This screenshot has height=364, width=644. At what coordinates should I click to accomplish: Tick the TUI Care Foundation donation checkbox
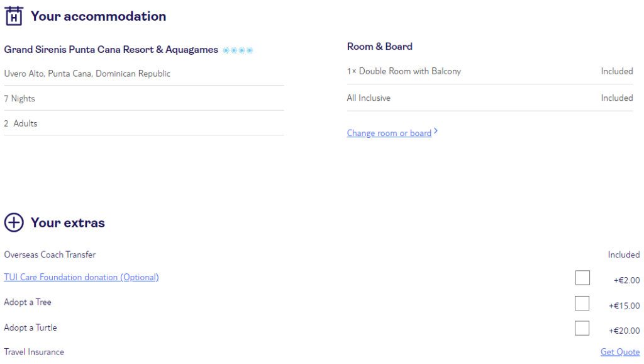(x=582, y=278)
